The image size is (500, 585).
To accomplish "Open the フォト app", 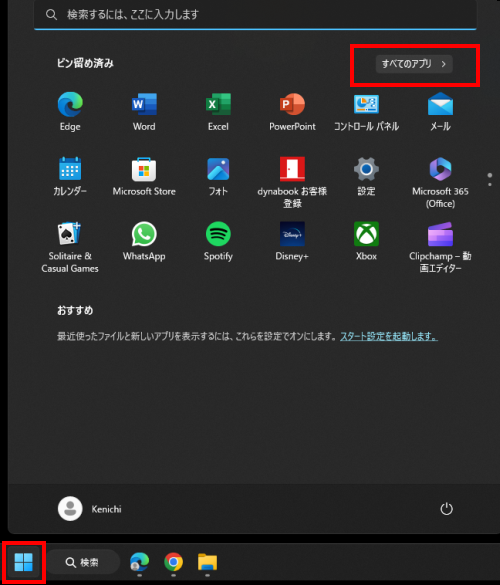I will coord(218,176).
